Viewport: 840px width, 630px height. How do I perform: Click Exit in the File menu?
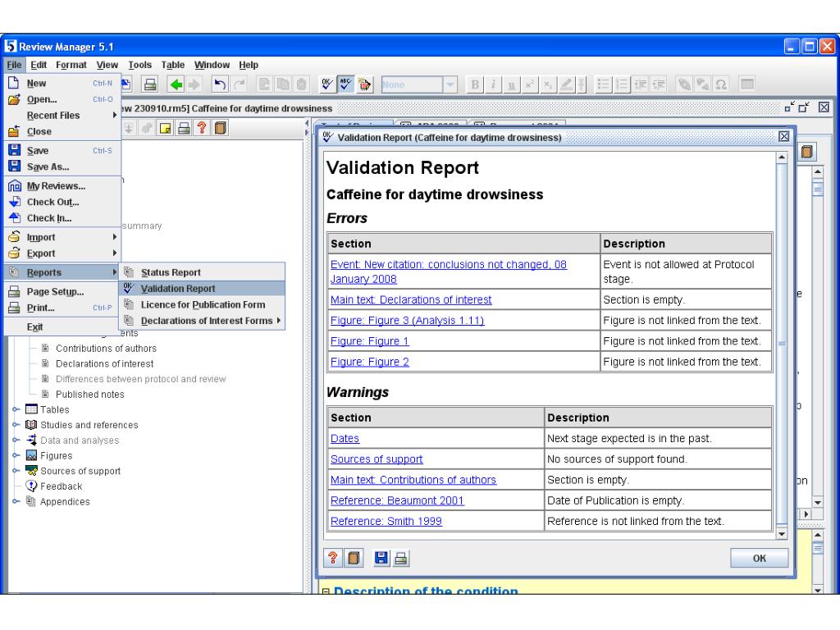[x=62, y=326]
